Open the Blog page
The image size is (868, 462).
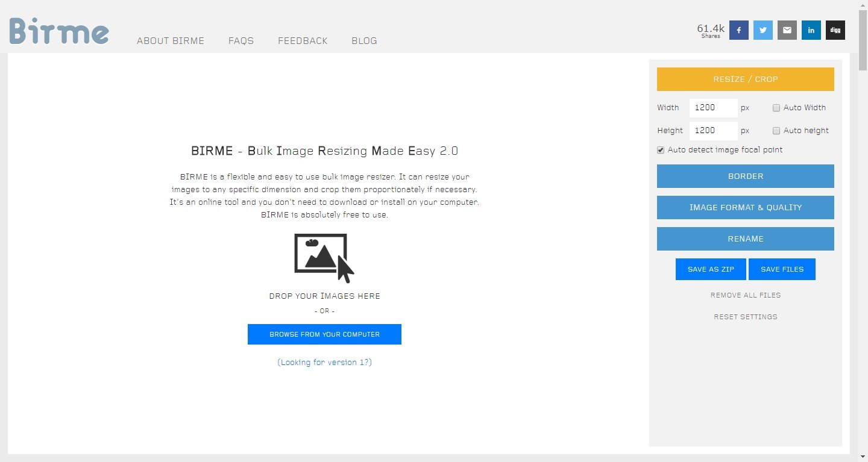364,41
